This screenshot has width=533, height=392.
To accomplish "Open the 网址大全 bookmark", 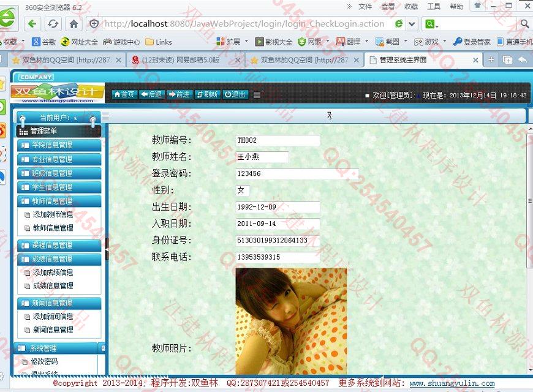I will click(x=79, y=42).
